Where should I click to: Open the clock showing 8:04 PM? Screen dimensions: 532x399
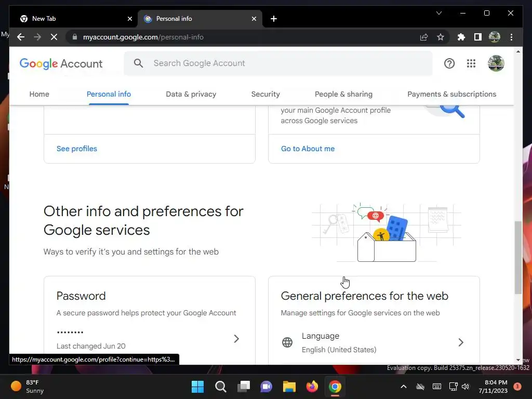point(493,387)
